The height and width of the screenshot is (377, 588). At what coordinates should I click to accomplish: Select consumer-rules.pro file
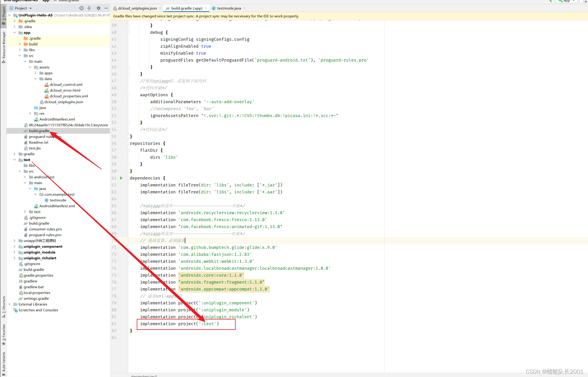[x=45, y=229]
